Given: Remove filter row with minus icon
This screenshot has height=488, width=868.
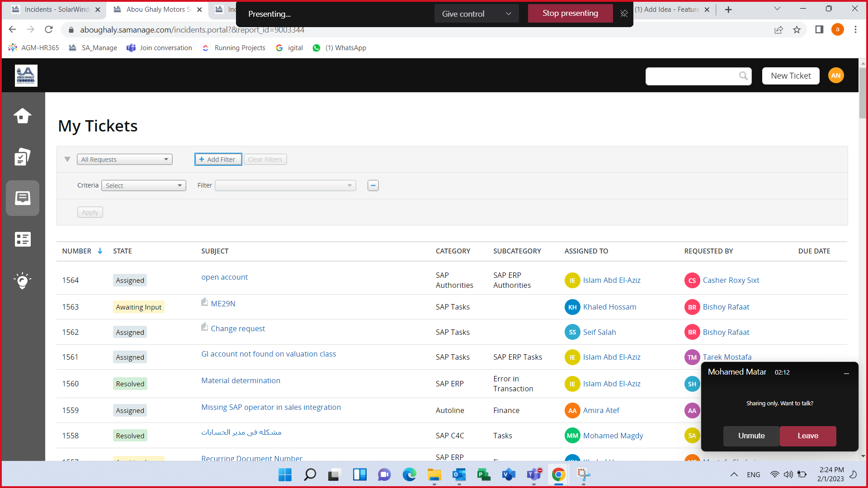Looking at the screenshot, I should coord(373,186).
